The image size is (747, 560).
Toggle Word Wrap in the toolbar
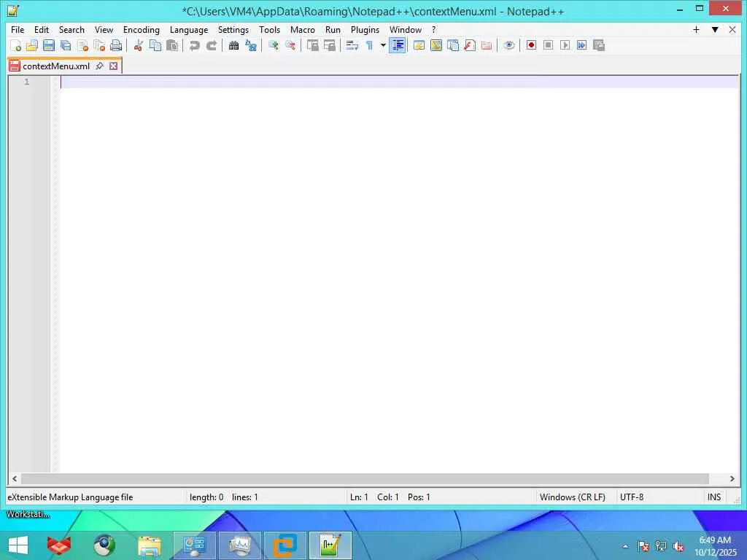[352, 45]
